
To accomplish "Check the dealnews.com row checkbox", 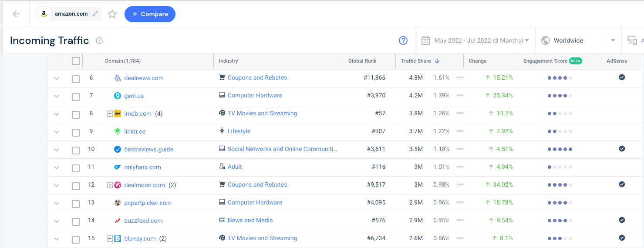I will coord(76,79).
